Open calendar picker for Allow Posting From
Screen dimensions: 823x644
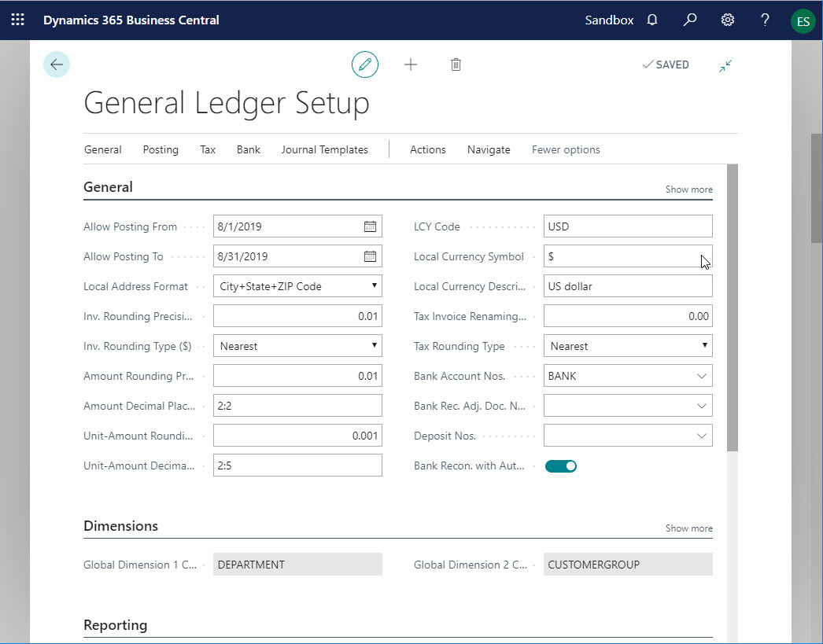pos(370,226)
